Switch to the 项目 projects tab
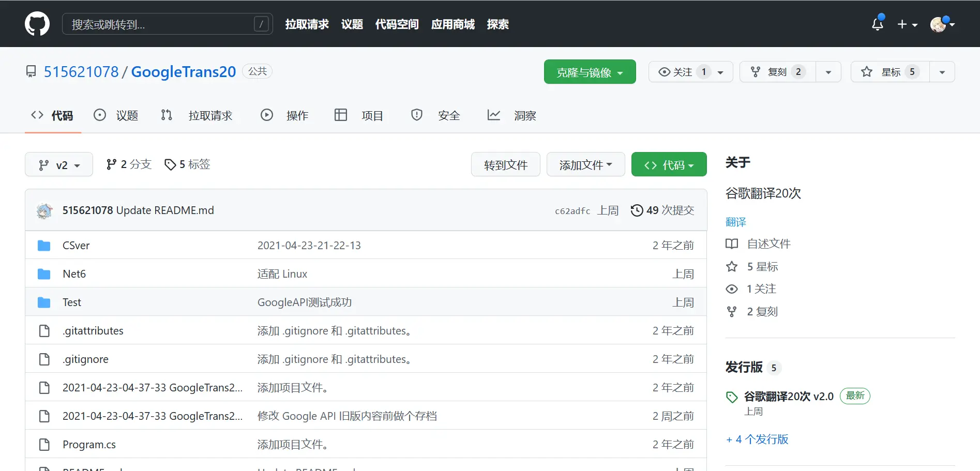 tap(359, 115)
